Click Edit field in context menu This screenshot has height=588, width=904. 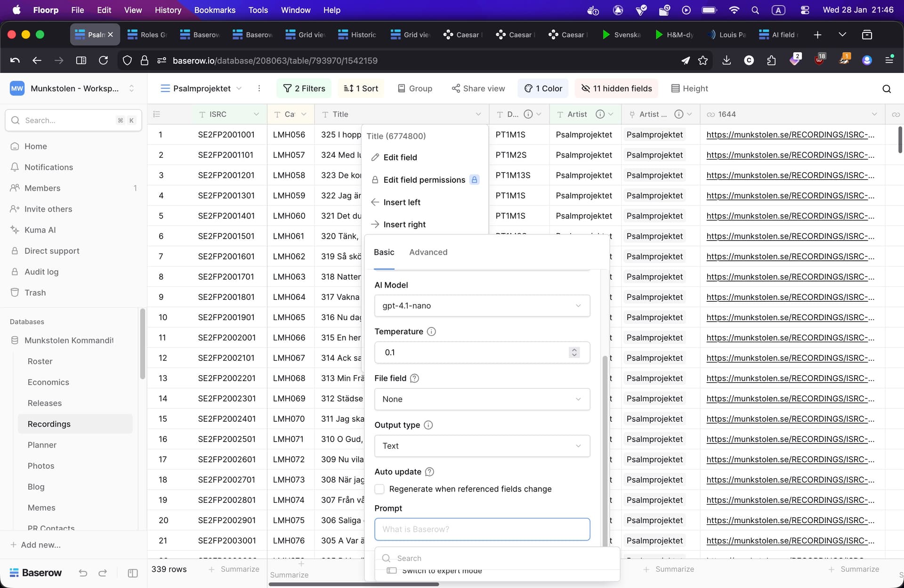click(400, 157)
